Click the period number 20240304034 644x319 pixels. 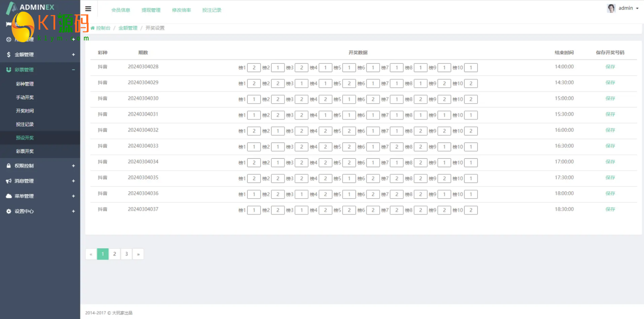(x=143, y=162)
